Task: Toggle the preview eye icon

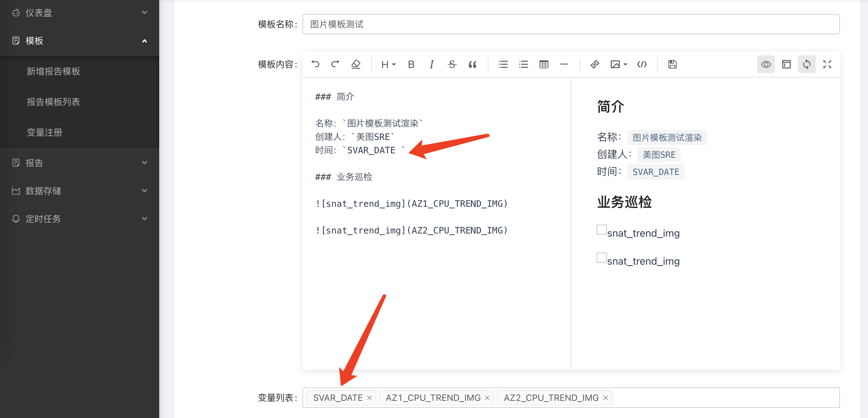Action: coord(765,64)
